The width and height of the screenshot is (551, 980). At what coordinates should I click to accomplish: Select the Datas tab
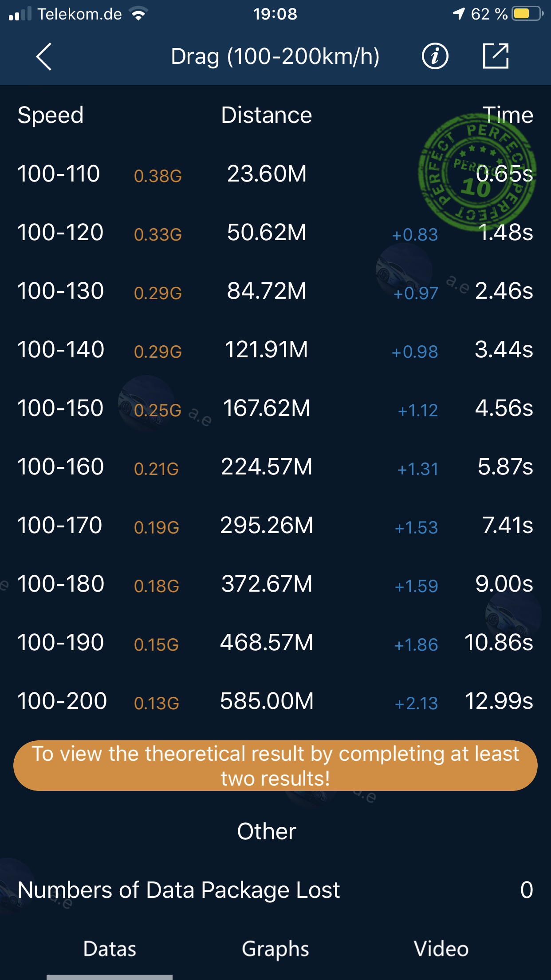(x=110, y=949)
